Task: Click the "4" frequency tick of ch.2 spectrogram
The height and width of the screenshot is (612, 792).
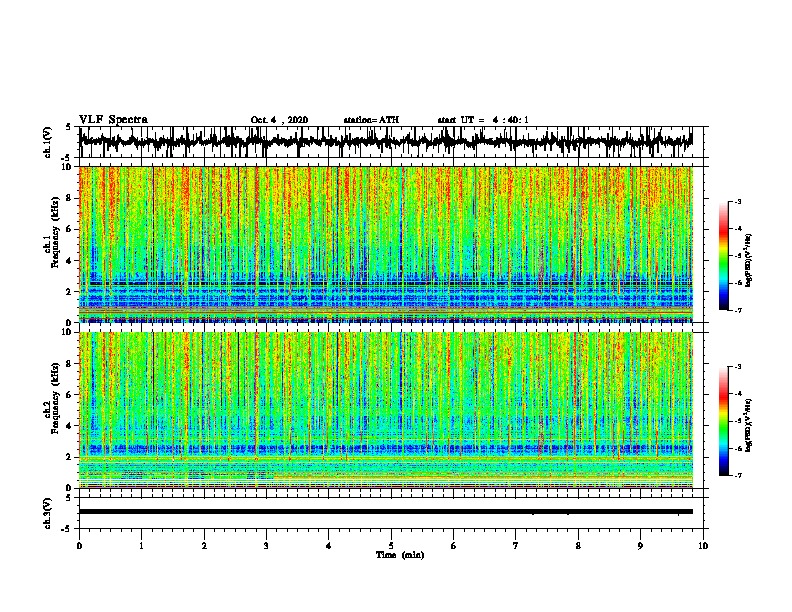Action: click(70, 426)
